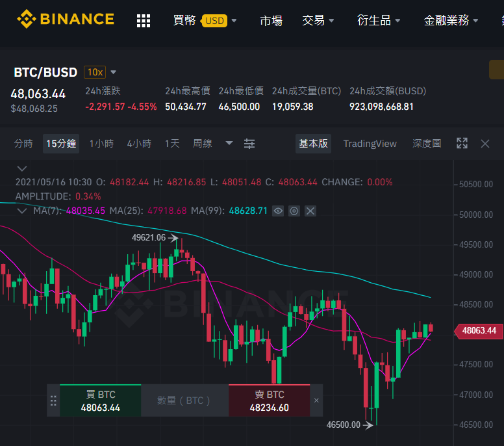
Task: Click the MA(7) value 48035.45
Action: [x=86, y=211]
